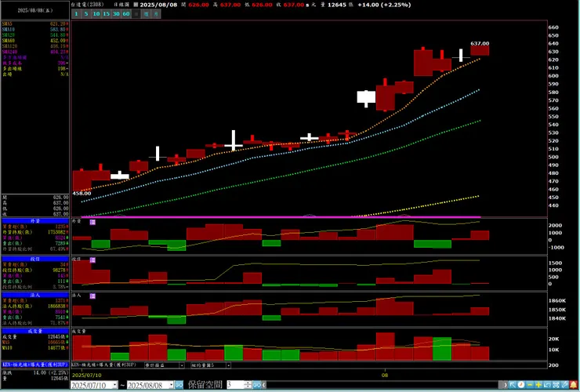Screen dimensions: 580x392
Task: Click the zoom-in plus icon
Action: 538,385
